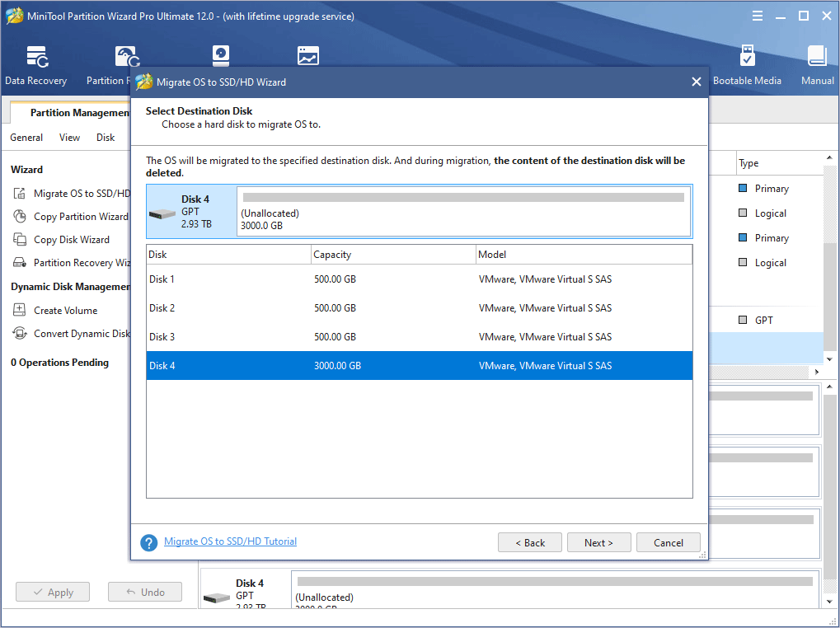Click the scroll down arrow of disk map
This screenshot has height=628, width=840.
829,602
